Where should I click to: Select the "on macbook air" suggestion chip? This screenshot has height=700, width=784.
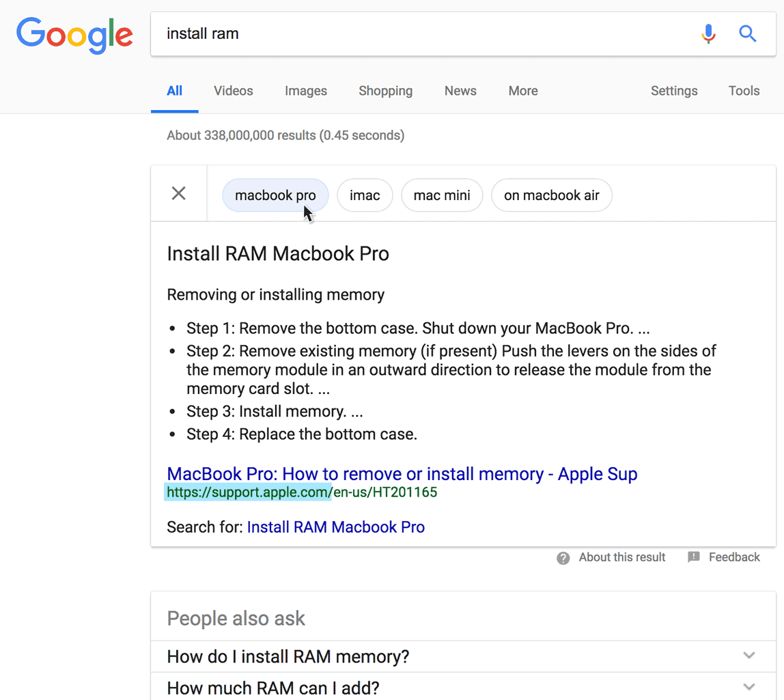(551, 195)
